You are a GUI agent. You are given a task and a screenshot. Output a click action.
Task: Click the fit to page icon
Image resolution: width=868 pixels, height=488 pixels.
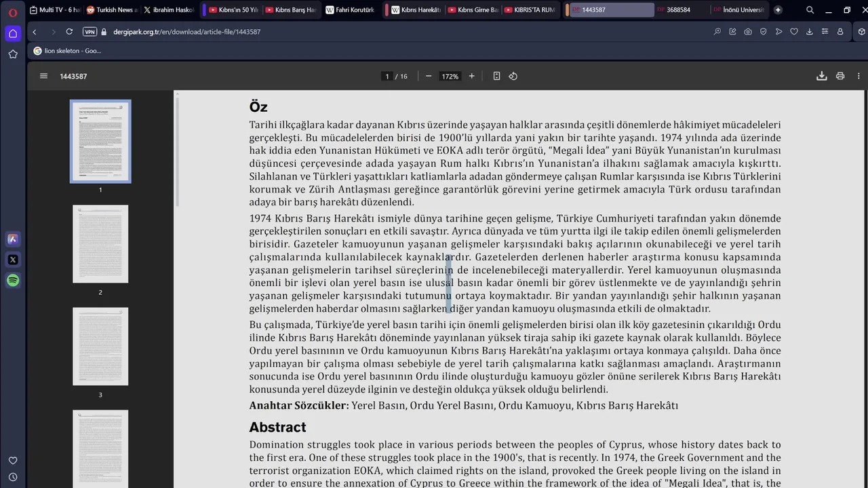click(x=496, y=76)
